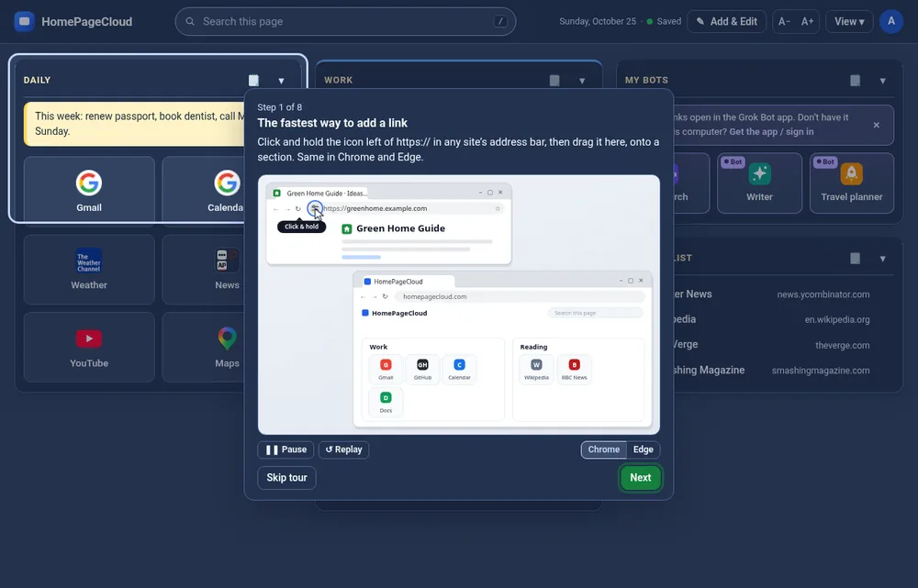Click the note icon in the list section
The height and width of the screenshot is (588, 918).
[856, 258]
